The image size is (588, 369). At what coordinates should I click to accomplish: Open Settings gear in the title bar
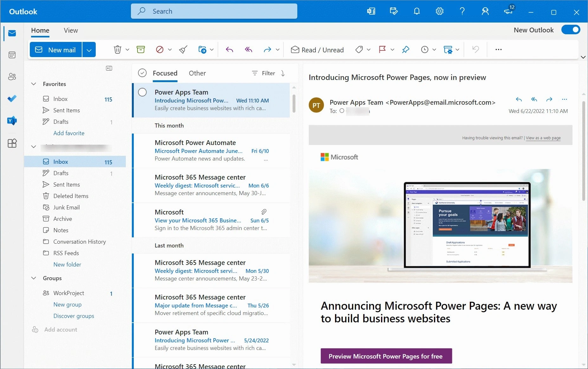pos(439,11)
